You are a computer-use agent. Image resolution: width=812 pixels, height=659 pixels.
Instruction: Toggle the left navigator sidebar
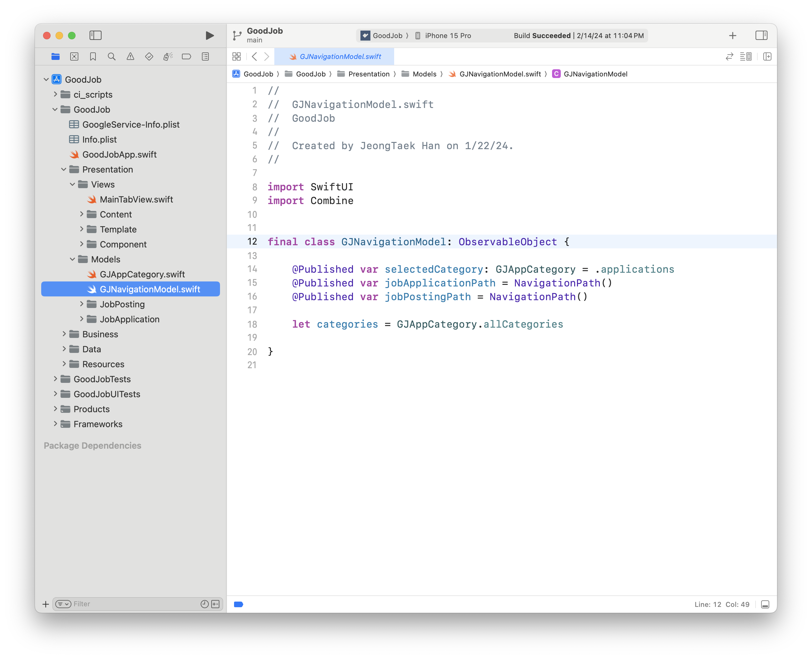click(95, 35)
